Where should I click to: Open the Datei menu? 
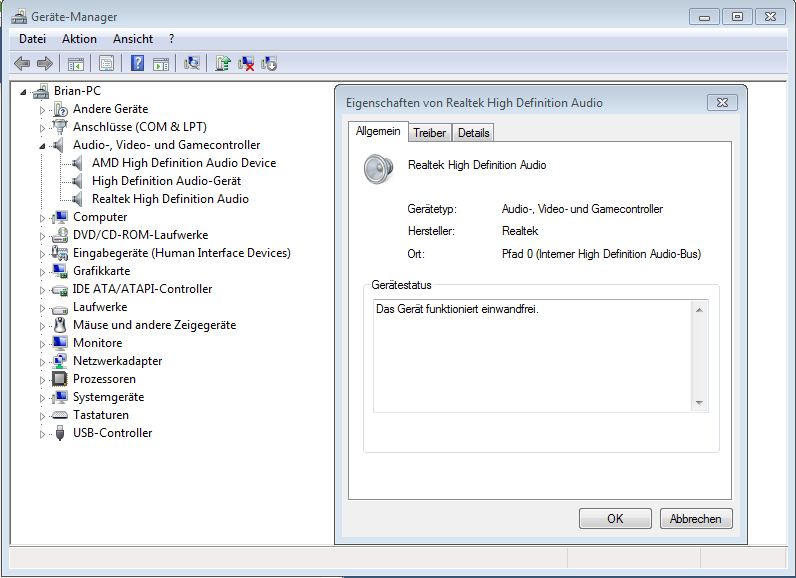pos(32,39)
